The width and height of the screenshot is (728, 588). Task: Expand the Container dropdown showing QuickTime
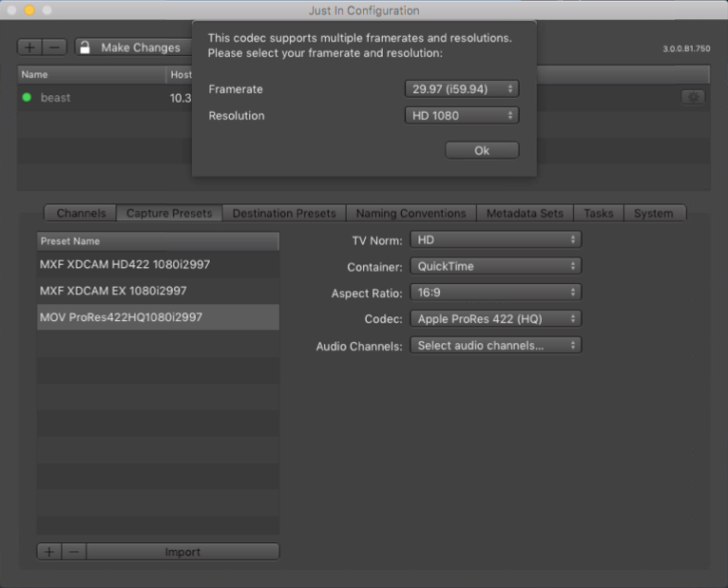pyautogui.click(x=495, y=266)
